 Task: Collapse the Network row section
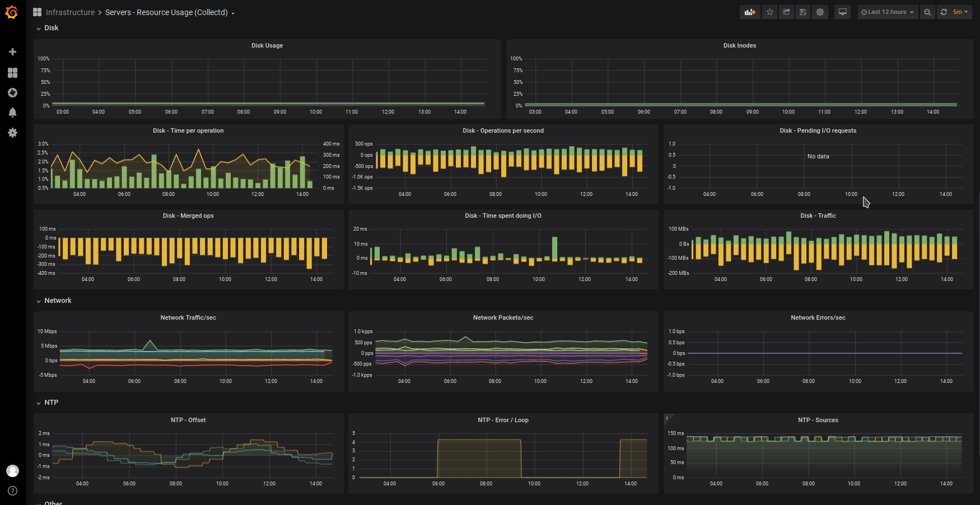click(54, 301)
